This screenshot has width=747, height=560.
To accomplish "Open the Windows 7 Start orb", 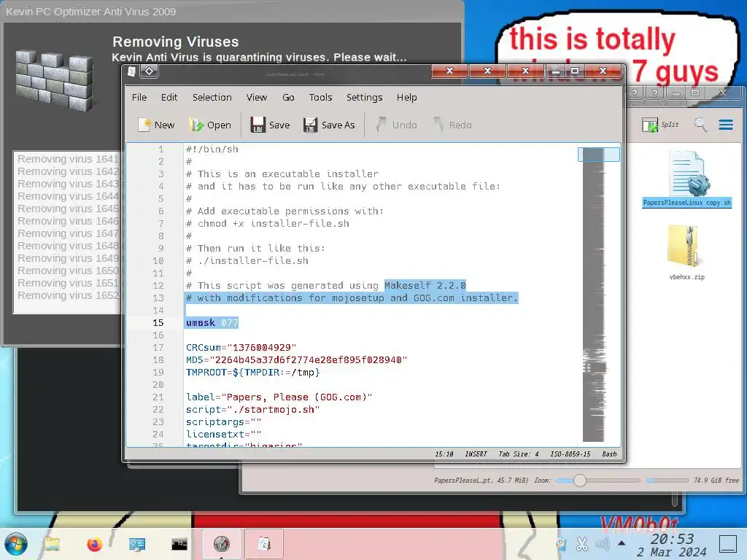I will coord(16,544).
